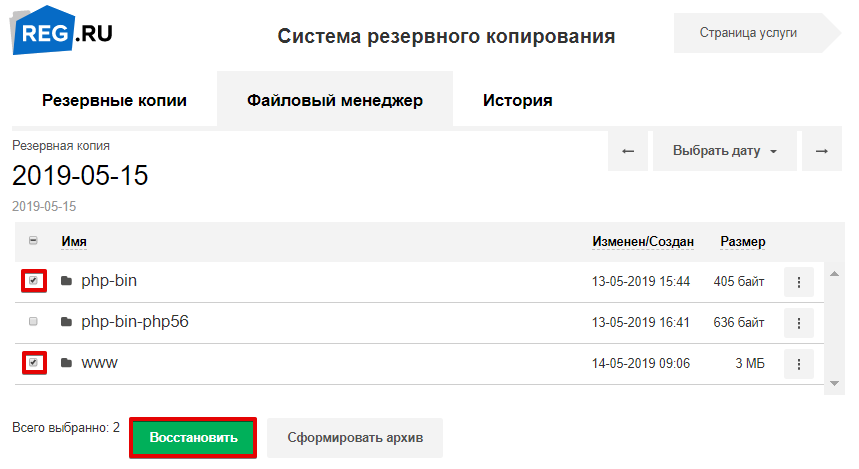Click the www folder icon
This screenshot has height=469, width=859.
pos(66,363)
